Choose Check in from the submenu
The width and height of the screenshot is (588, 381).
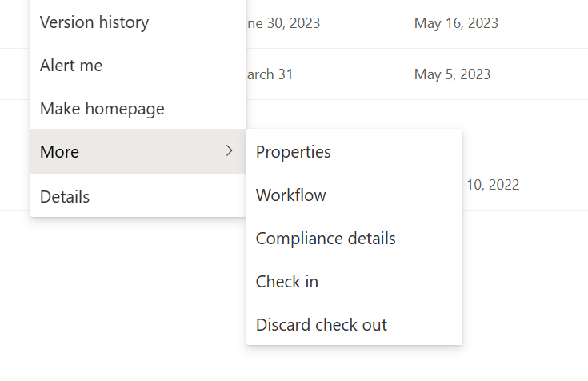pos(287,282)
